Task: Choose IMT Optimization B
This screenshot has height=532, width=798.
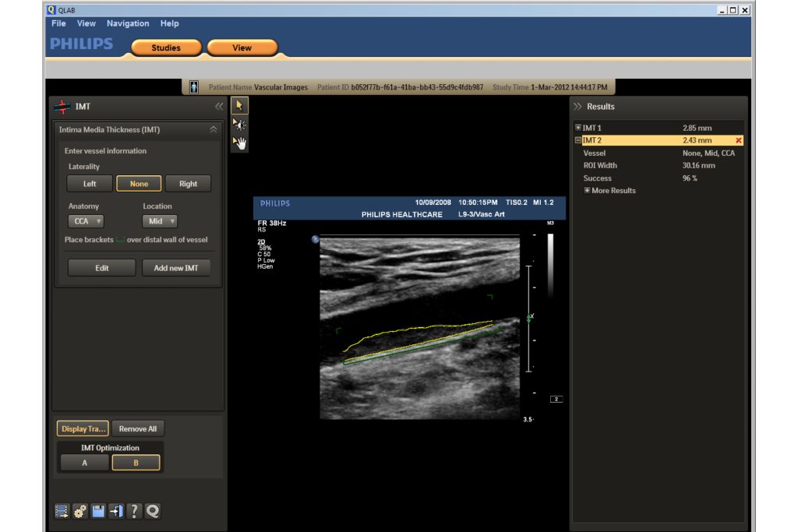Action: click(x=136, y=463)
